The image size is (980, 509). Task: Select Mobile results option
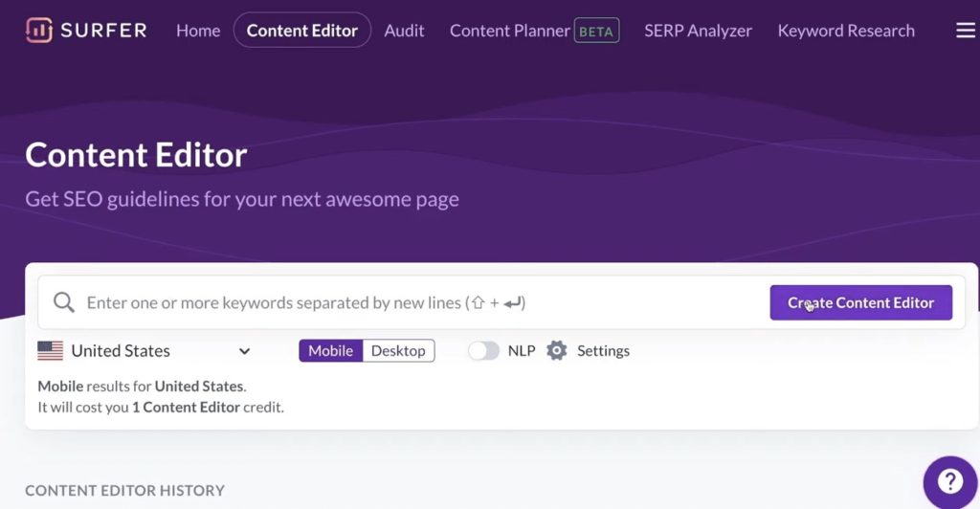click(x=330, y=350)
